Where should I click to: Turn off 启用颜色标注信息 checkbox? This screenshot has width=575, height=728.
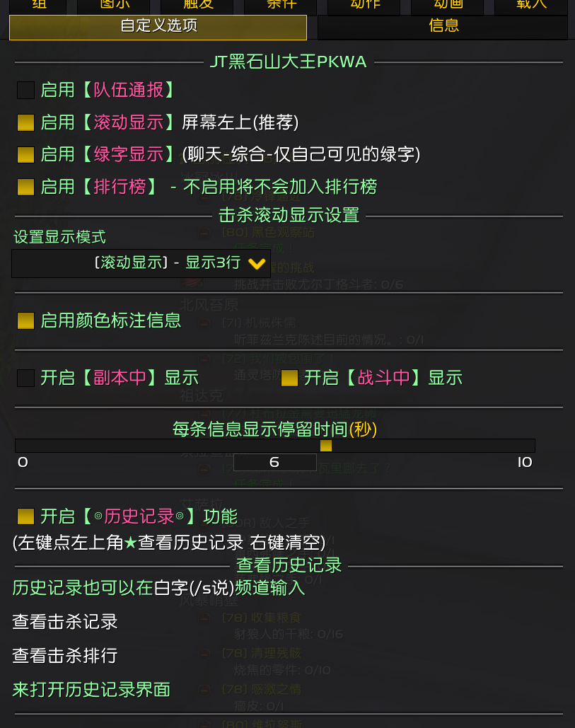[25, 320]
